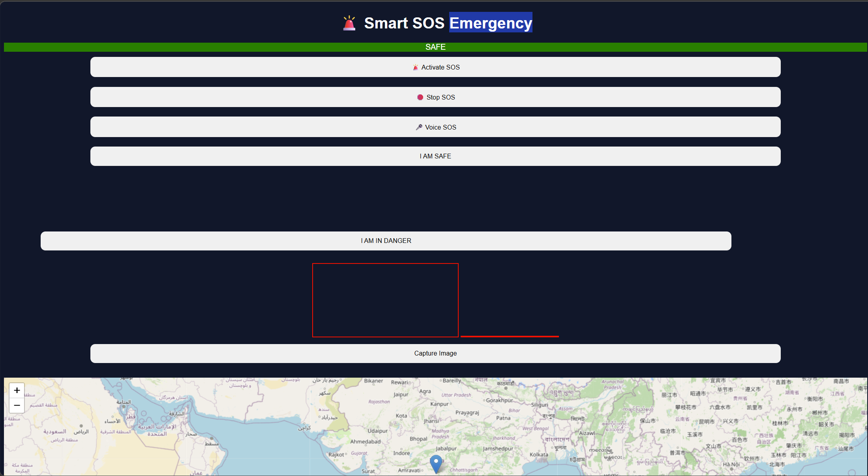The width and height of the screenshot is (868, 476).
Task: Click Kanpur label on the map
Action: 440,404
